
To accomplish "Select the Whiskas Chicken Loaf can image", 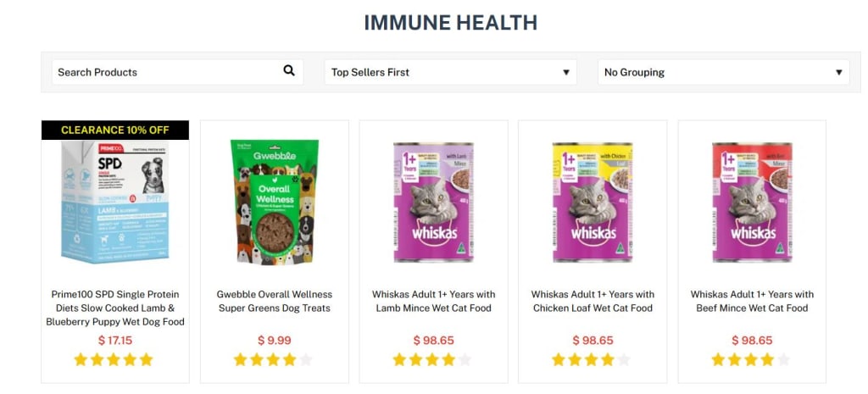I will (593, 202).
